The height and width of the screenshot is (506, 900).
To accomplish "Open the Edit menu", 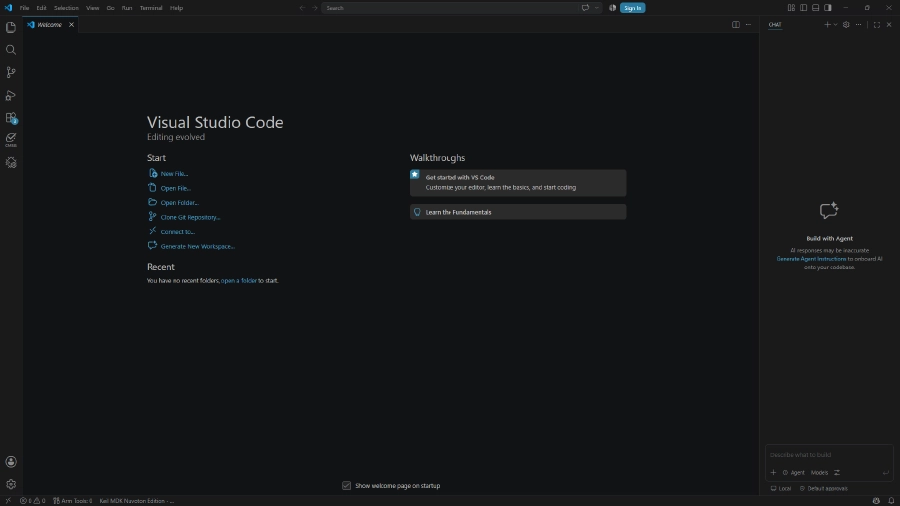I will pos(41,8).
